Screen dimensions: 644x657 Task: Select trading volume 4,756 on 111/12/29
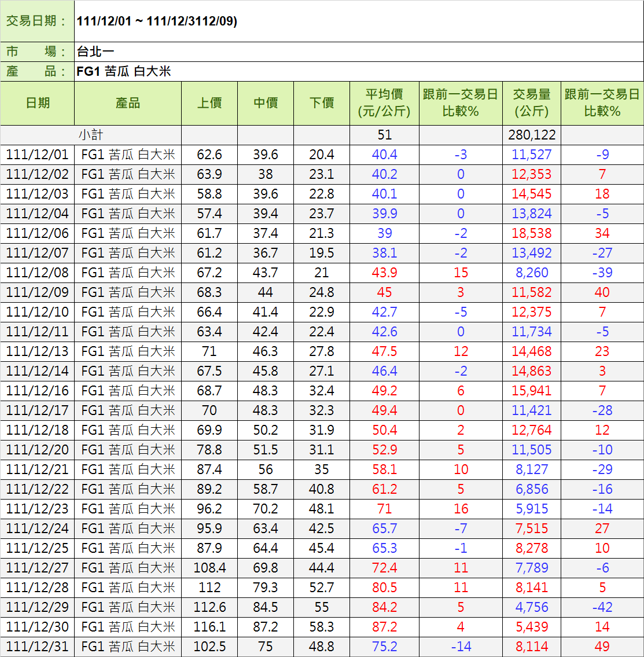[531, 607]
